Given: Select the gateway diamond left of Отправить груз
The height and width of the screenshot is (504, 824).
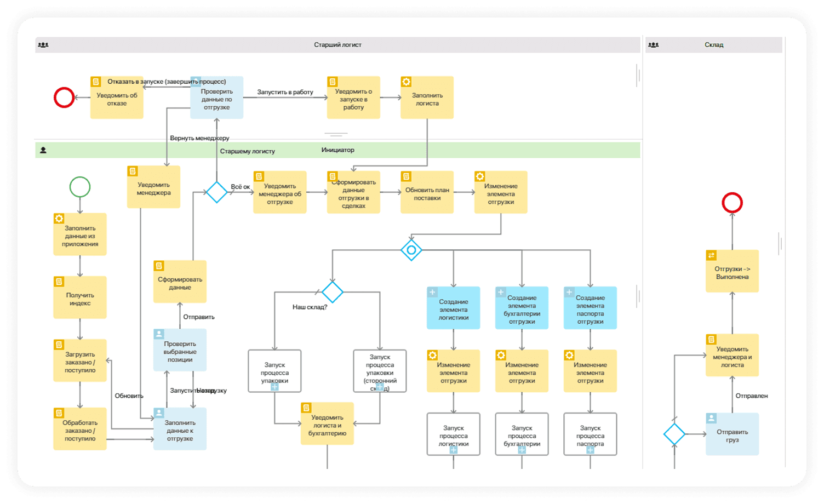Looking at the screenshot, I should point(674,434).
